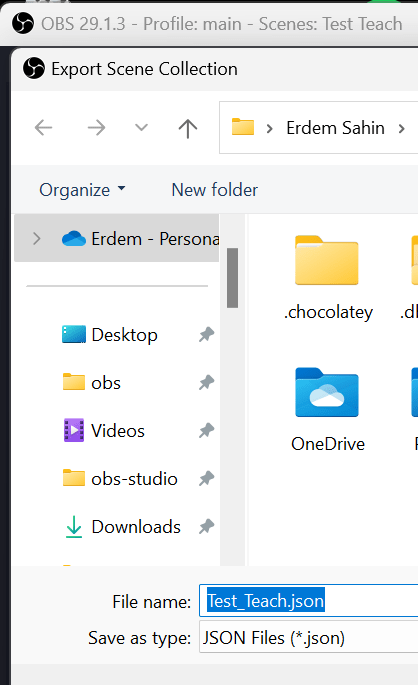Select obs-studio in the sidebar
This screenshot has height=685, width=418.
click(x=134, y=479)
